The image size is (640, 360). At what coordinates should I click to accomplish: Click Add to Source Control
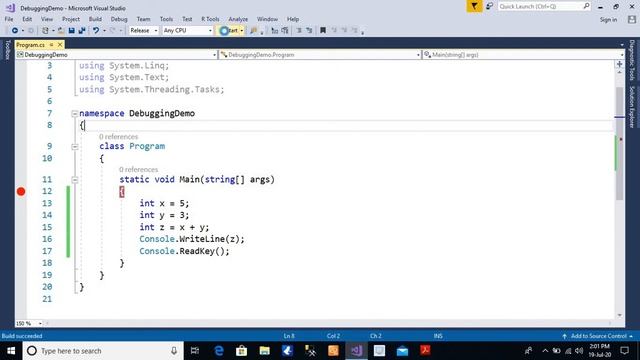tap(598, 336)
